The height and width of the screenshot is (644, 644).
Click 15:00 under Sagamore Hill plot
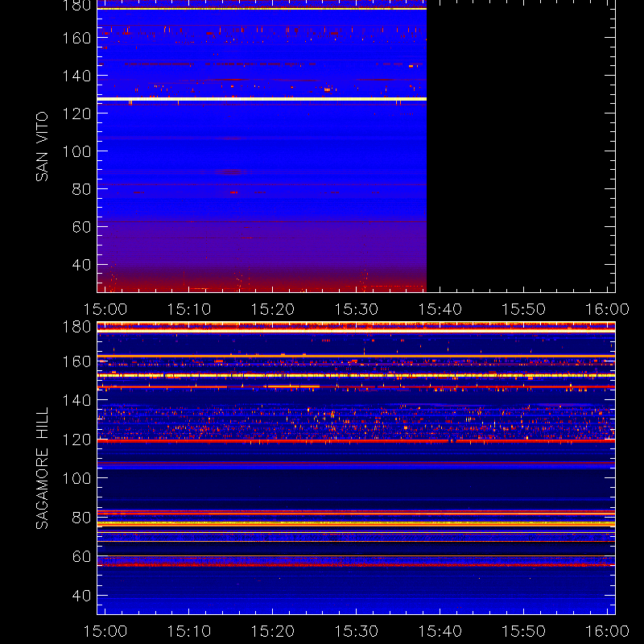point(105,631)
